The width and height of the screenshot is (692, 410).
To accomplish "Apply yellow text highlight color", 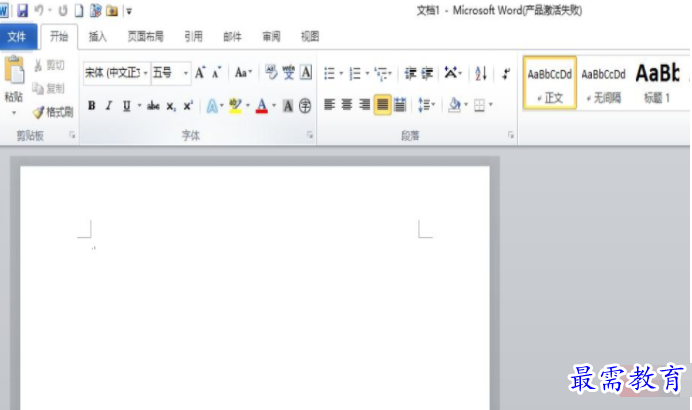I will pos(236,106).
